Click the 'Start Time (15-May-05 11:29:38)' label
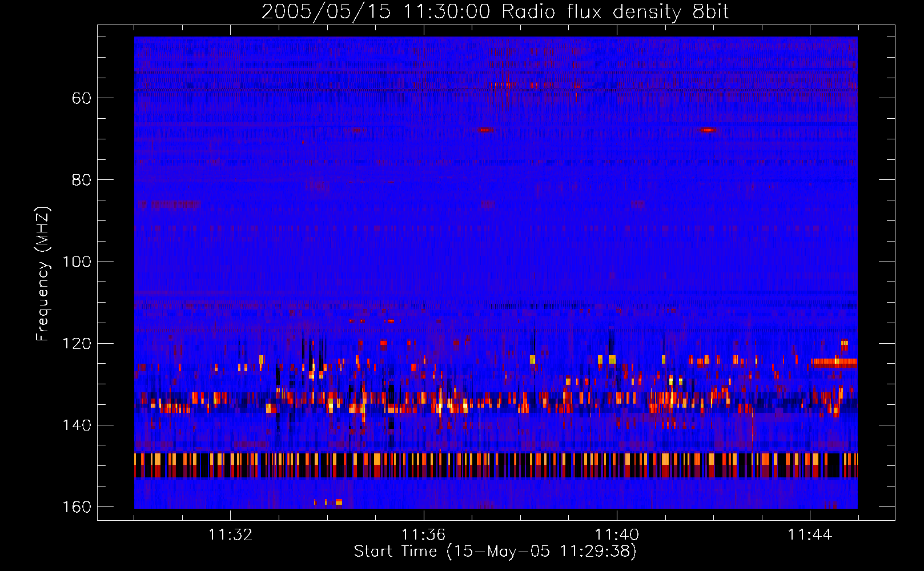 495,552
